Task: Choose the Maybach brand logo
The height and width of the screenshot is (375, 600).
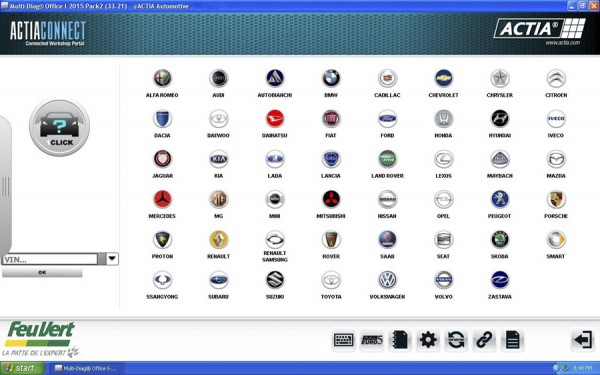Action: (x=500, y=159)
